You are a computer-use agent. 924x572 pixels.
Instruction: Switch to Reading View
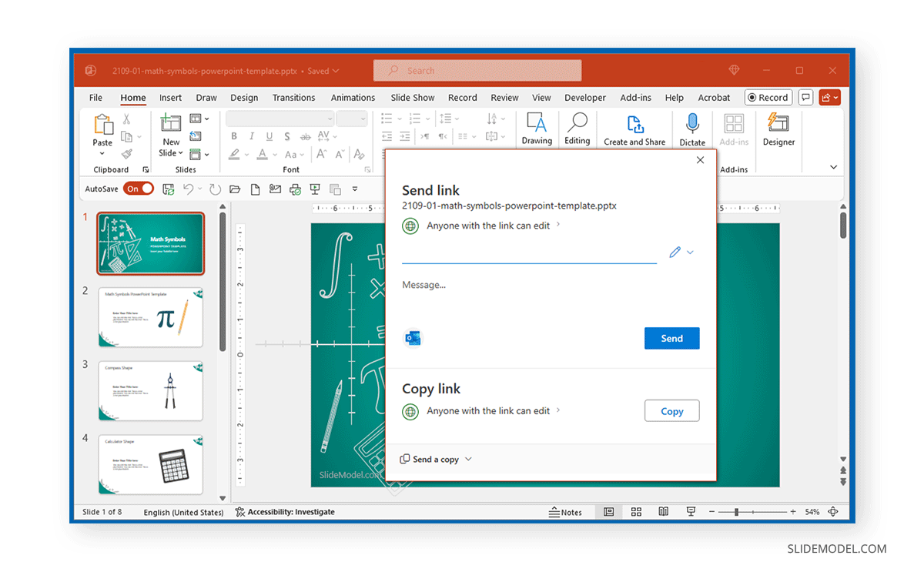[x=663, y=512]
